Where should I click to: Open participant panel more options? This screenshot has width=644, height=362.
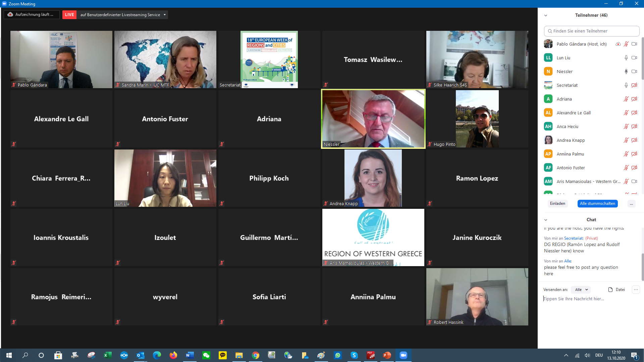631,203
